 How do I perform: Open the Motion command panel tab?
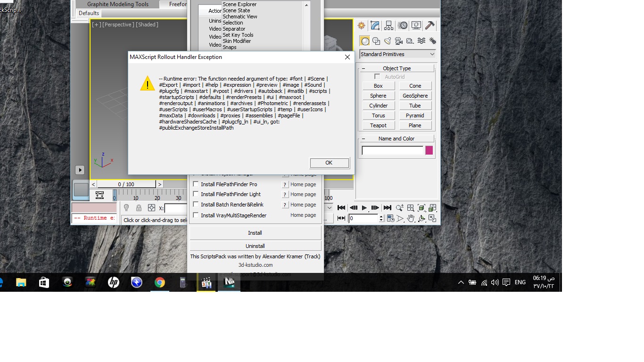click(x=403, y=25)
